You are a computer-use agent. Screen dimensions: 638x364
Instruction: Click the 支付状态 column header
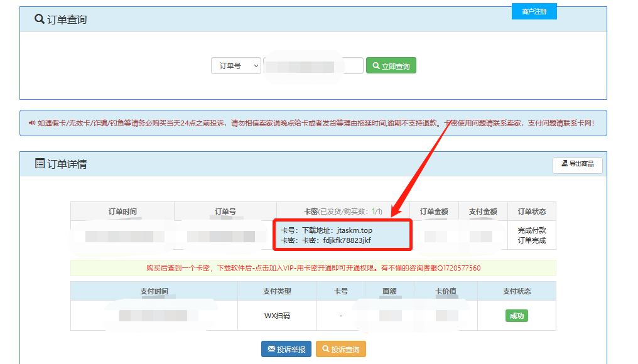[x=517, y=291]
